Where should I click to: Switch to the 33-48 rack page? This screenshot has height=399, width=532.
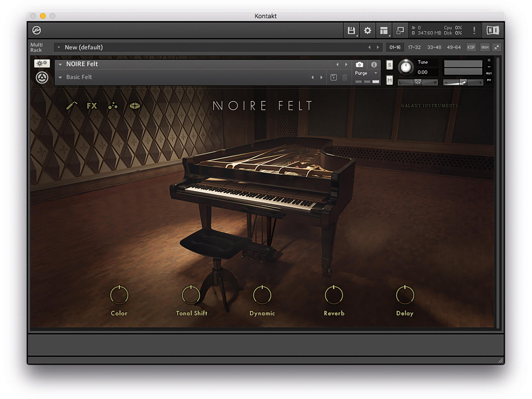tap(434, 47)
